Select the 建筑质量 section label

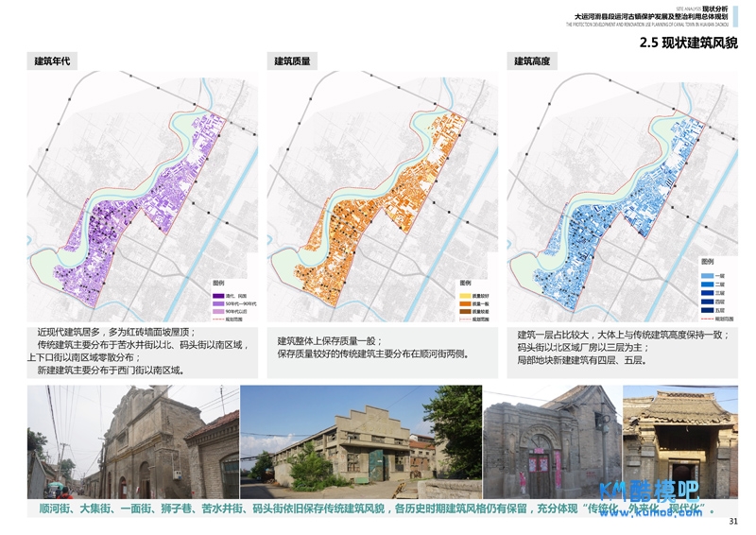coord(292,61)
